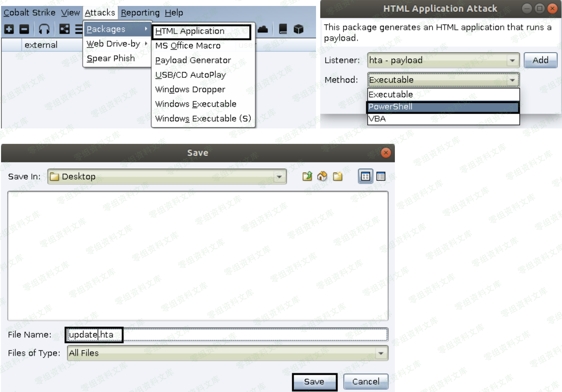Click the minus disconnect icon in toolbar

[x=24, y=29]
